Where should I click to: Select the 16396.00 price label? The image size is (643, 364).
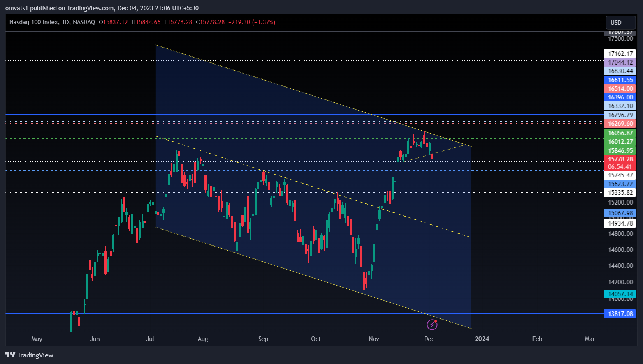tap(620, 97)
